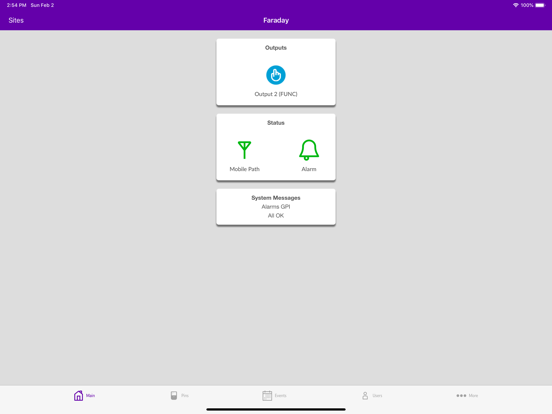Tap the Status card heading

276,123
